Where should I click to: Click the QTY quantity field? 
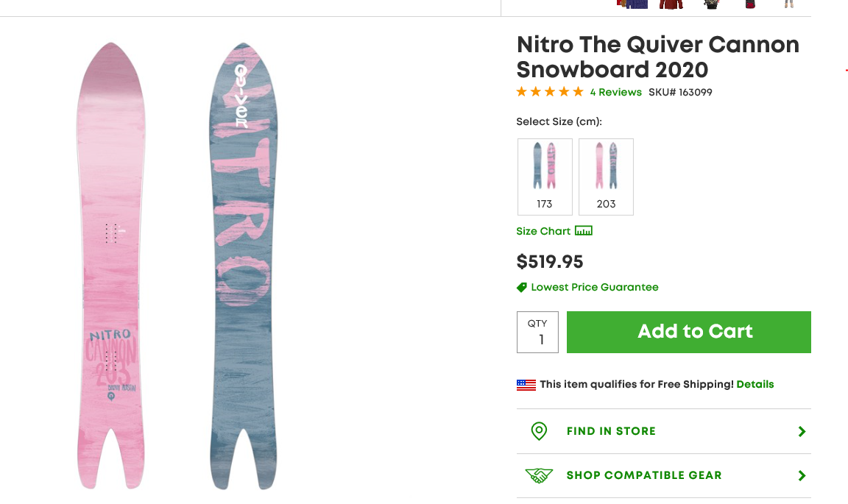click(537, 333)
